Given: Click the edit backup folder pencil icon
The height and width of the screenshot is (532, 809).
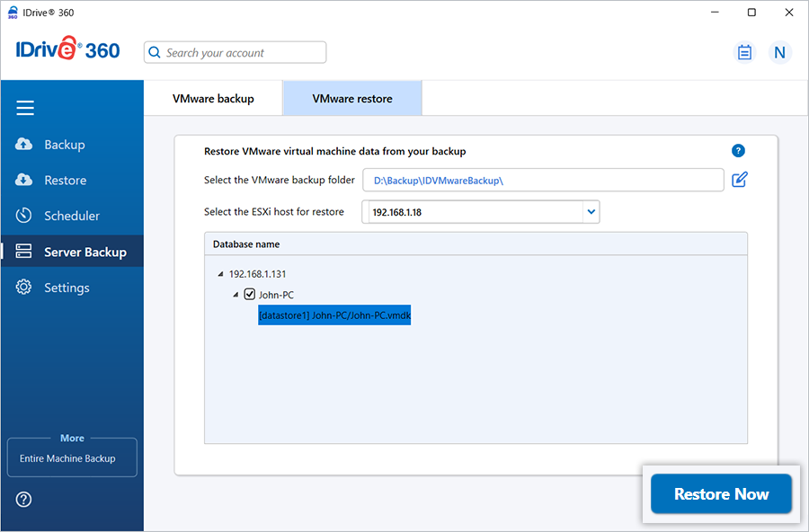Looking at the screenshot, I should (x=740, y=180).
